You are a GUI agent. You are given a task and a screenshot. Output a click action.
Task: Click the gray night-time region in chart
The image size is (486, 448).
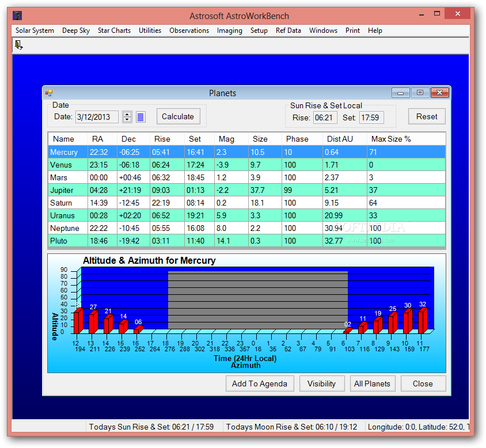(x=258, y=300)
